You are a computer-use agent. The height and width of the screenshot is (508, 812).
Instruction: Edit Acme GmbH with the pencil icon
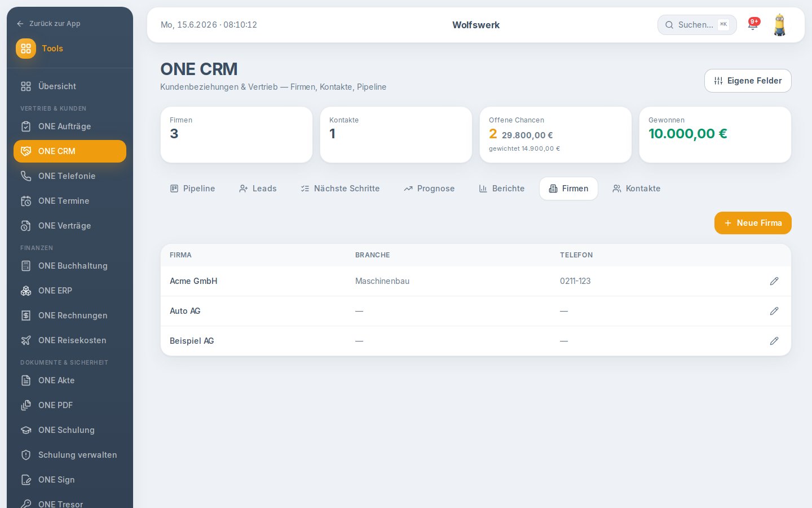[x=774, y=281]
